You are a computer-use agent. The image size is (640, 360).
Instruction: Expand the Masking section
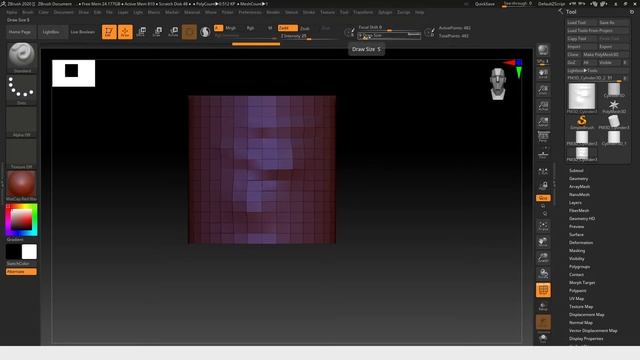pyautogui.click(x=577, y=251)
